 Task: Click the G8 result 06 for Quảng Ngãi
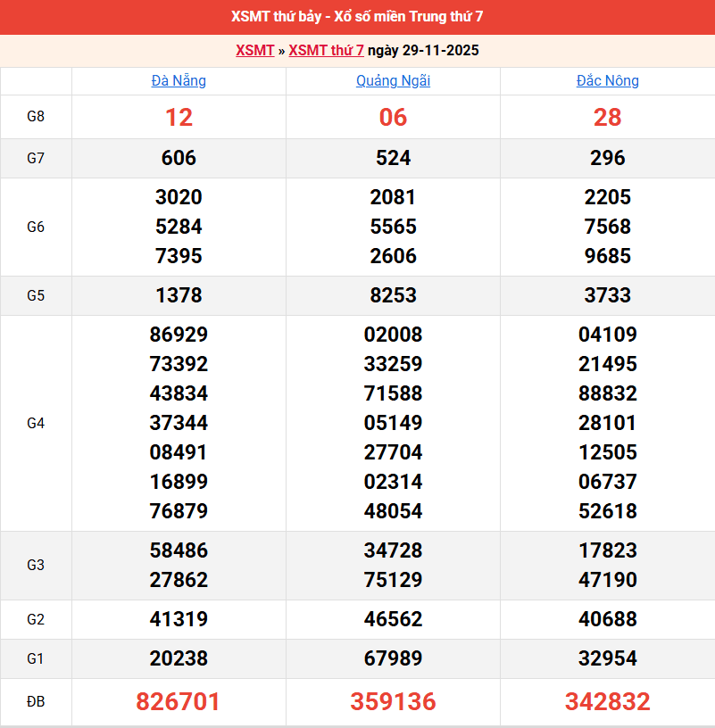click(393, 118)
